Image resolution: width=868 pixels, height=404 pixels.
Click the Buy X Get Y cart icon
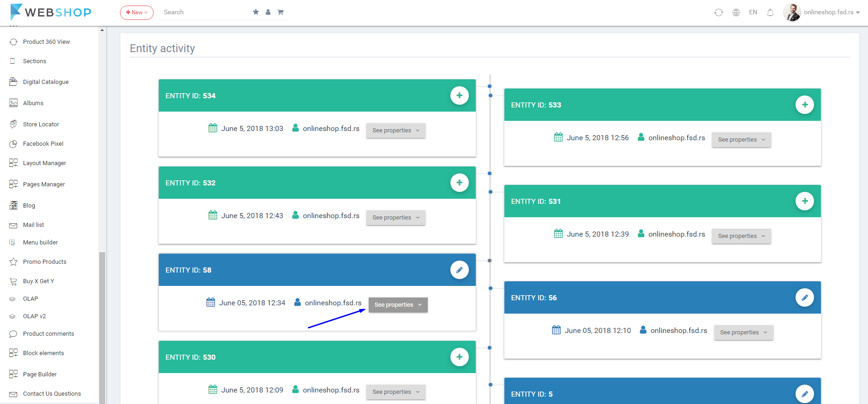click(x=13, y=281)
